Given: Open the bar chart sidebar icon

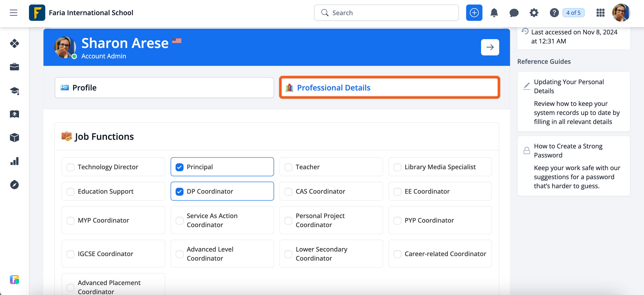Looking at the screenshot, I should pyautogui.click(x=14, y=161).
